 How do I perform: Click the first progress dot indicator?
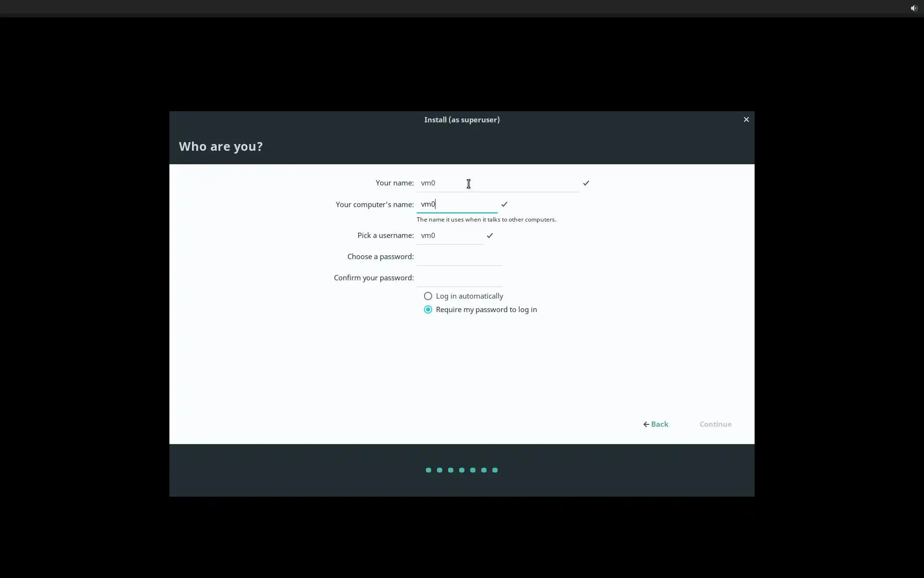point(428,470)
